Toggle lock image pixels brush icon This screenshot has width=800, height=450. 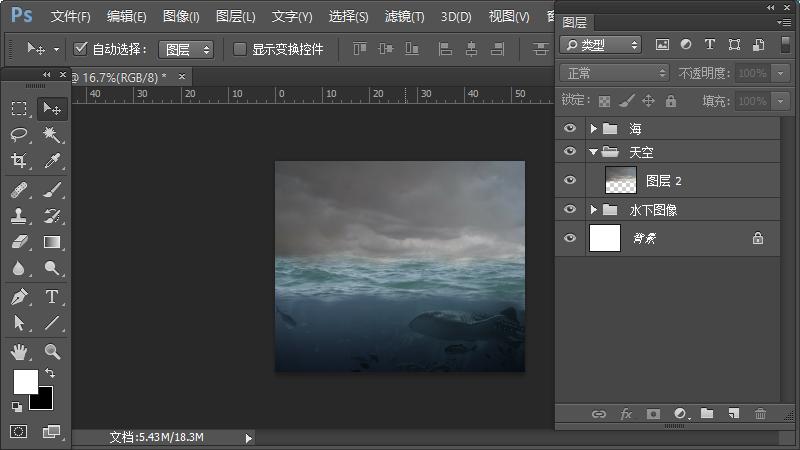(627, 101)
